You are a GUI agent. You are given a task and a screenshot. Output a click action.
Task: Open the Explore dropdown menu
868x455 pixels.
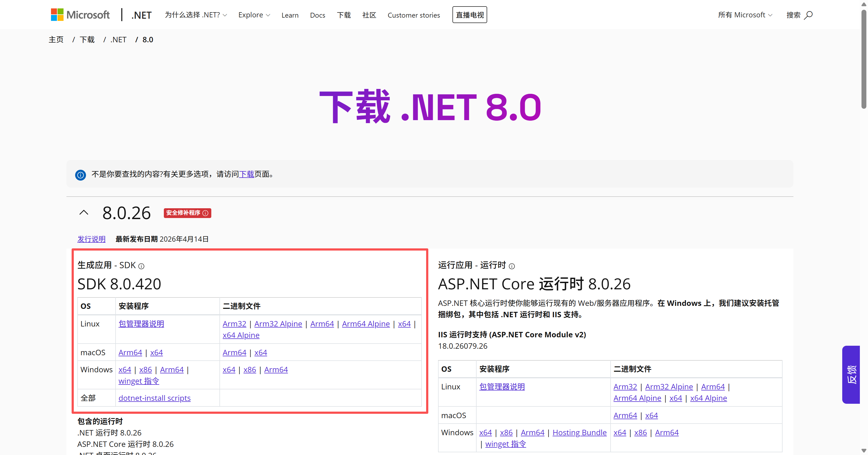(254, 15)
